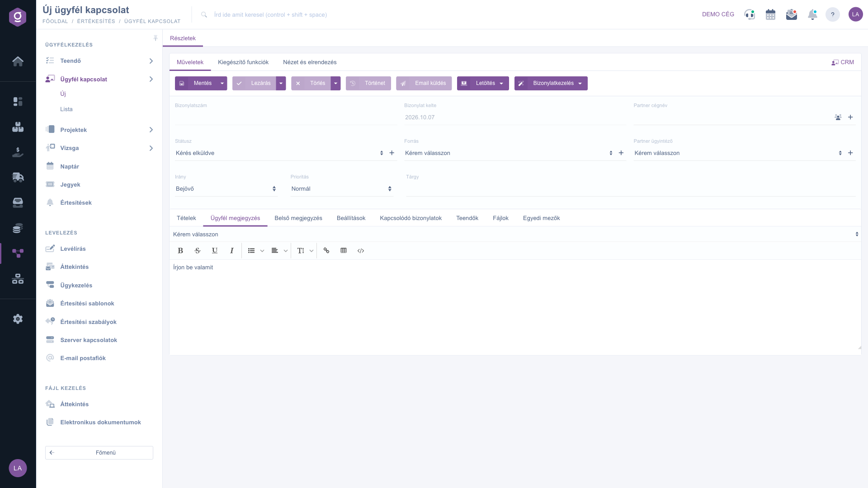Expand the Mentés button dropdown arrow
This screenshot has width=868, height=488.
pyautogui.click(x=222, y=84)
